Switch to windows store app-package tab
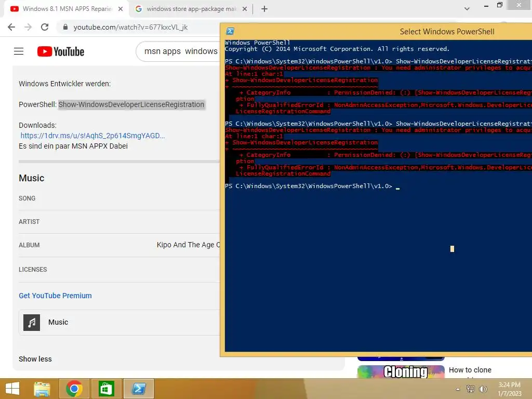The width and height of the screenshot is (532, 399). tap(191, 9)
